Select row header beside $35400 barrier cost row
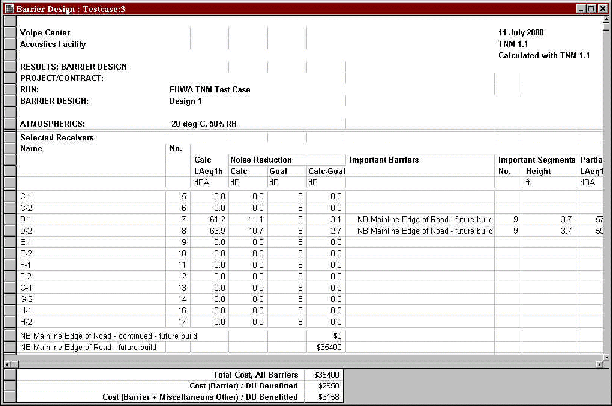This screenshot has width=612, height=406. tap(10, 347)
